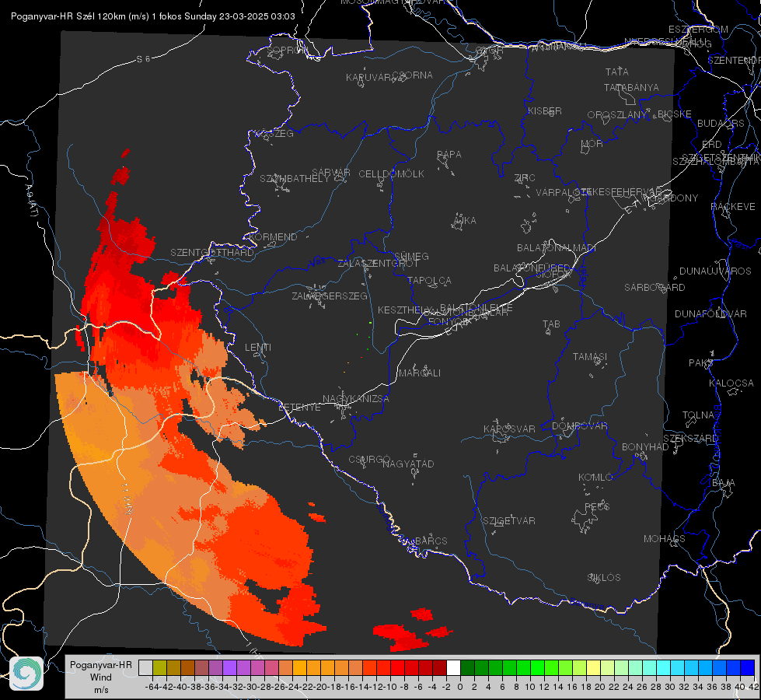
Task: Select the OROSZLÁNY town label
Action: pyautogui.click(x=617, y=115)
